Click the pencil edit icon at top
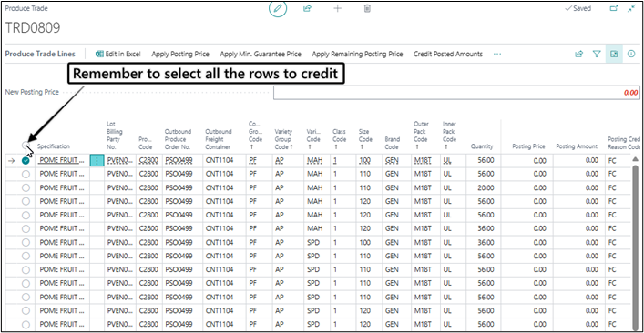Viewport: 644px width, 333px height. pos(278,8)
